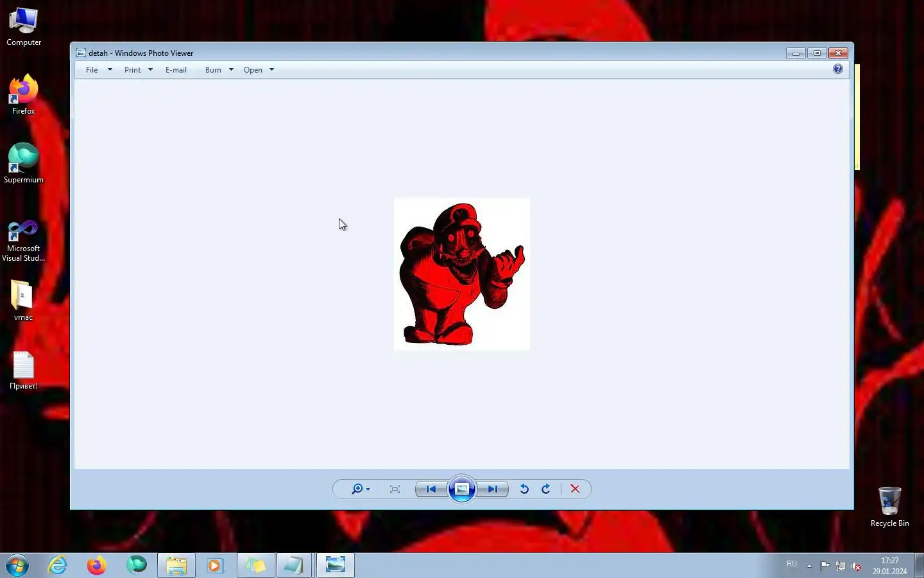The height and width of the screenshot is (578, 924).
Task: Open the zoom magnifier control
Action: [x=361, y=489]
